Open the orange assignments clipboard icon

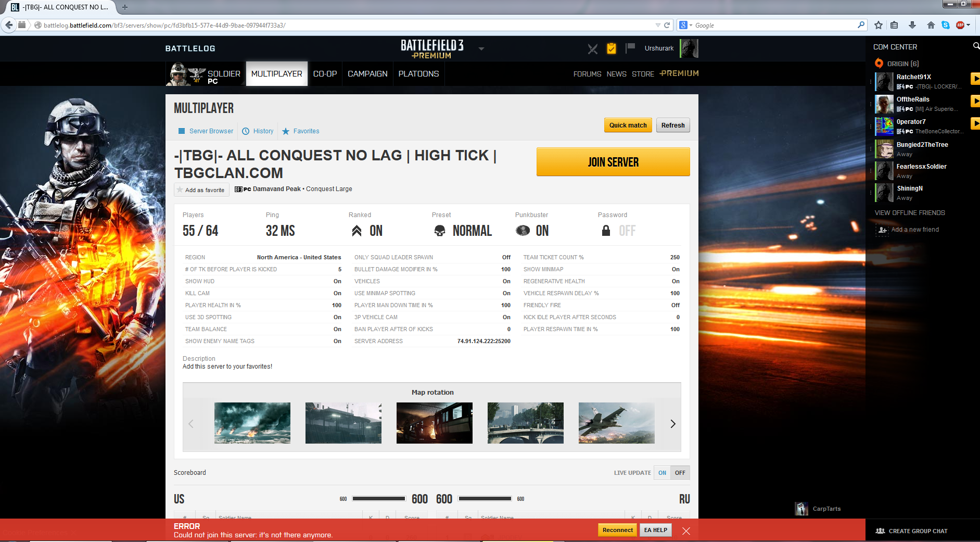612,48
